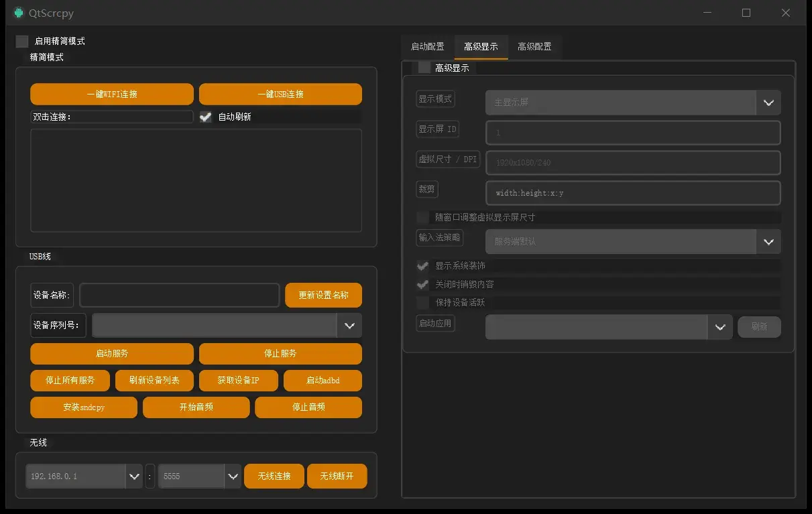This screenshot has height=514, width=812.
Task: Switch to the 启动配置 tab
Action: (428, 47)
